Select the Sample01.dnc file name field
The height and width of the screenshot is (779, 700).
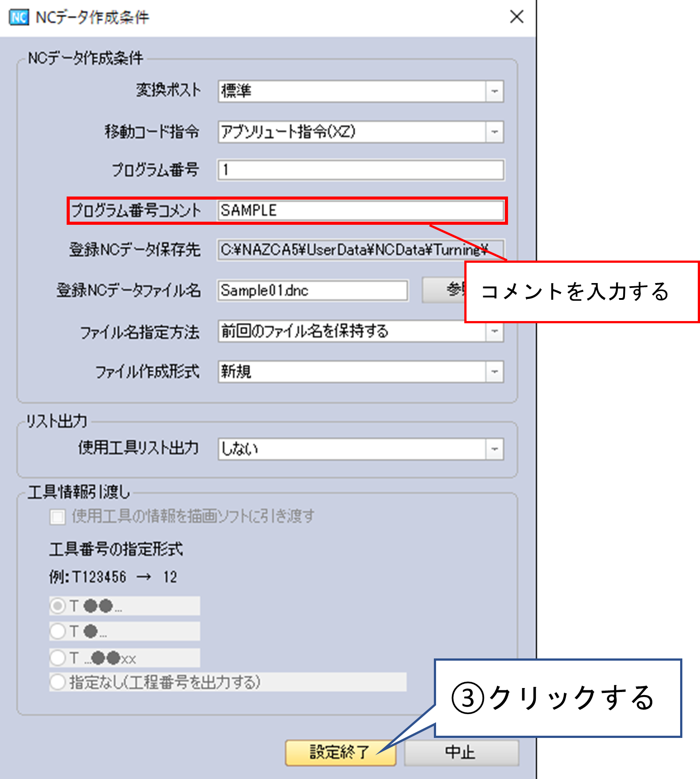312,291
